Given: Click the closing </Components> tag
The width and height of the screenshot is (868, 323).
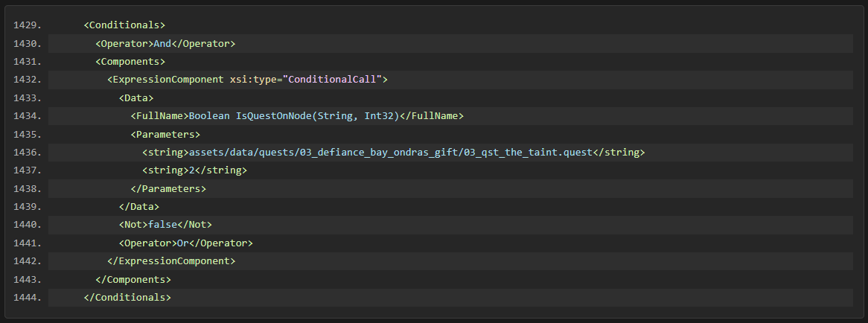Looking at the screenshot, I should coord(133,279).
